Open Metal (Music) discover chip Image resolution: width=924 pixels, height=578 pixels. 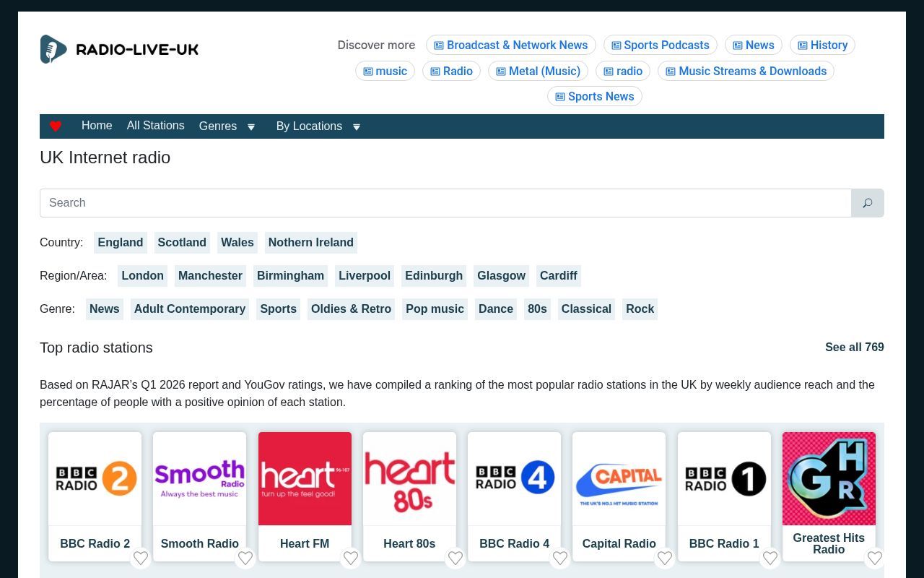538,71
